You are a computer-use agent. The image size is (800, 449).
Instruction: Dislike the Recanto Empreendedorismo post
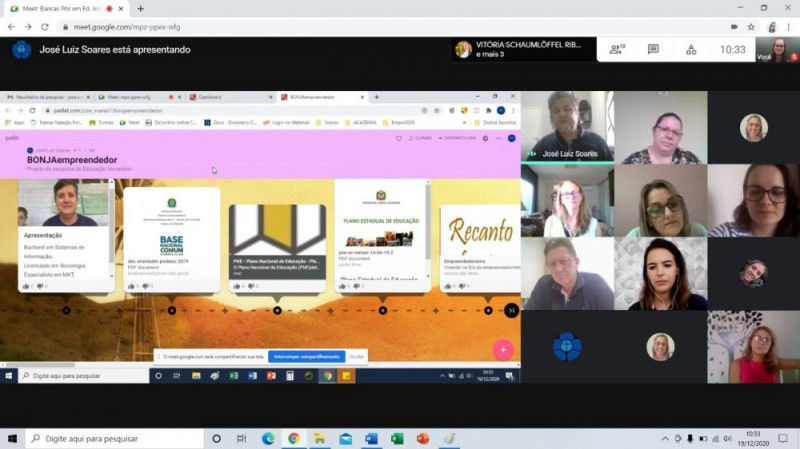coord(462,286)
